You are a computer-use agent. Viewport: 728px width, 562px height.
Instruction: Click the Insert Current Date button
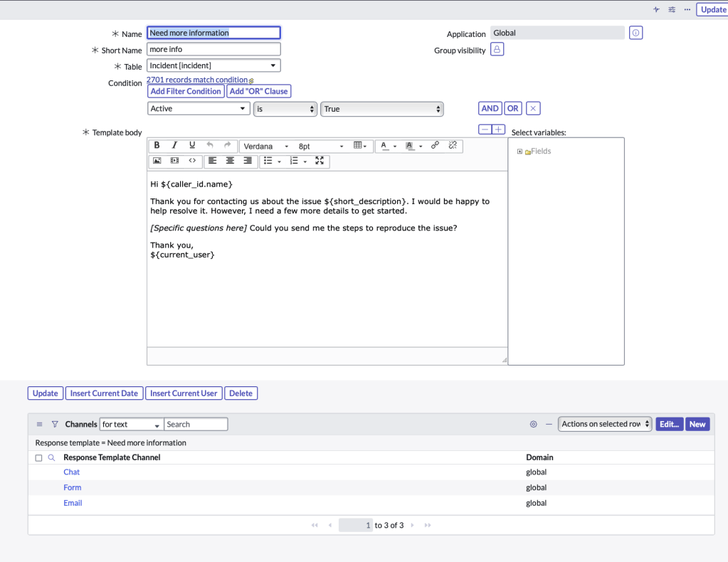click(x=105, y=393)
